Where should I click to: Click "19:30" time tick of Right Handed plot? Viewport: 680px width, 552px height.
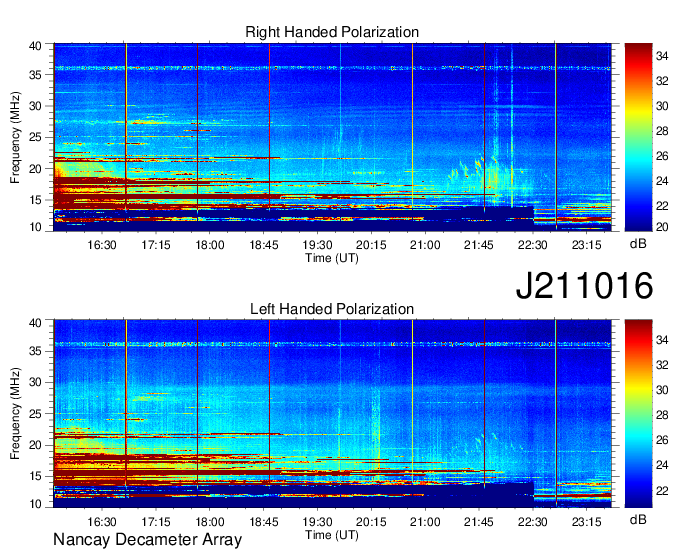[x=317, y=245]
